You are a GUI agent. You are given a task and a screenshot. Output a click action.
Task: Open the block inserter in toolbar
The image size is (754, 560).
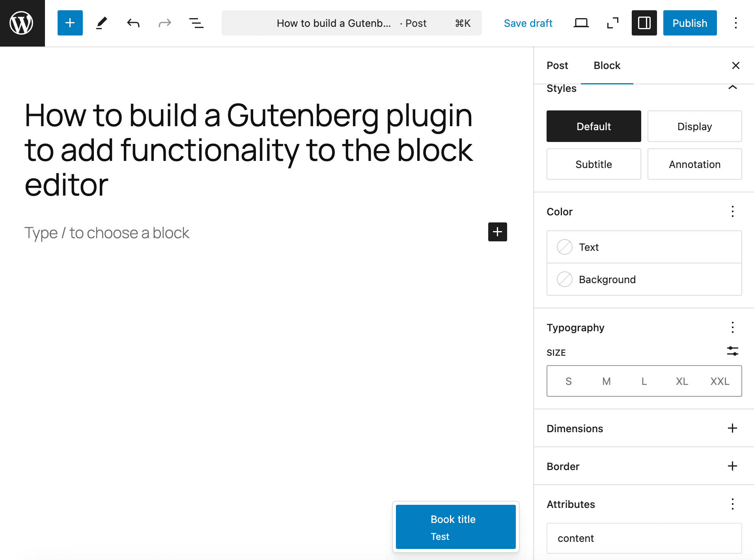pos(70,23)
